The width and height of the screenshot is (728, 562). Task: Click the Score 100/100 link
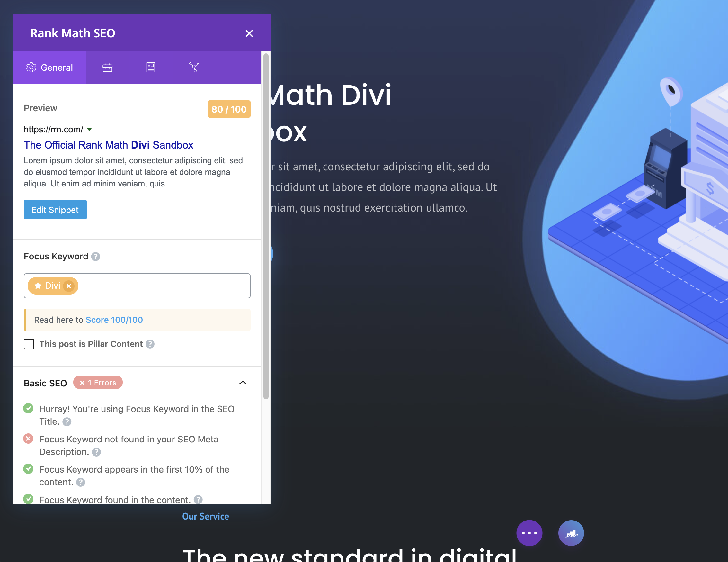(x=114, y=319)
